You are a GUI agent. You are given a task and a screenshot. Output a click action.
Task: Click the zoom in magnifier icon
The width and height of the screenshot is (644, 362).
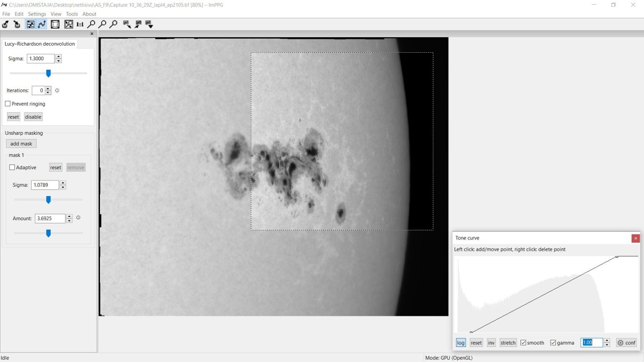[x=91, y=24]
